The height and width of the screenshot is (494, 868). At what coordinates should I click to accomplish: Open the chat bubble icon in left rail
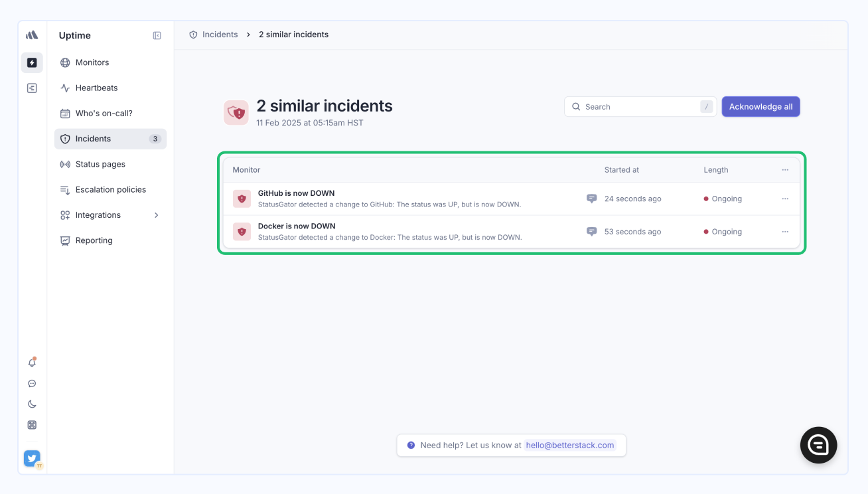(x=32, y=384)
